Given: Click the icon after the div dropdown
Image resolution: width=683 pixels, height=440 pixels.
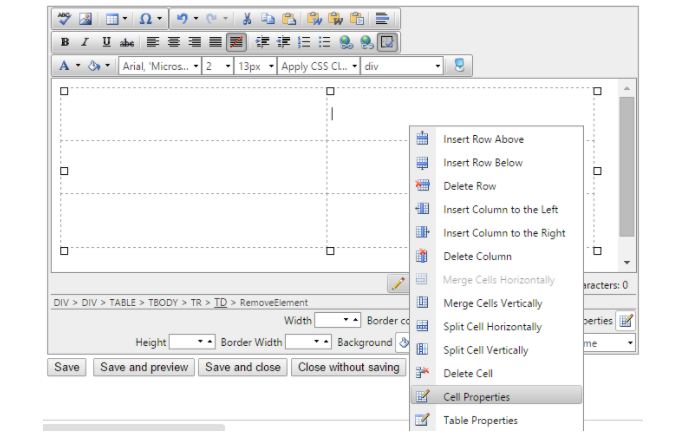Looking at the screenshot, I should click(459, 66).
